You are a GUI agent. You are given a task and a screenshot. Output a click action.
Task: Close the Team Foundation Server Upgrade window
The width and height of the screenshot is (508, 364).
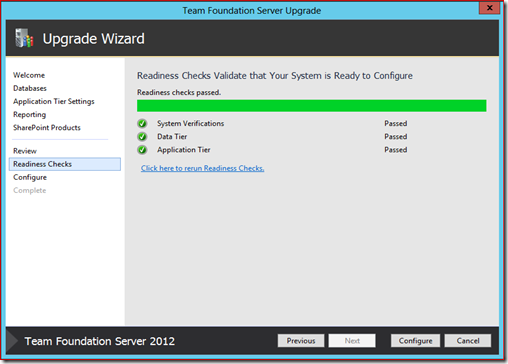[489, 8]
